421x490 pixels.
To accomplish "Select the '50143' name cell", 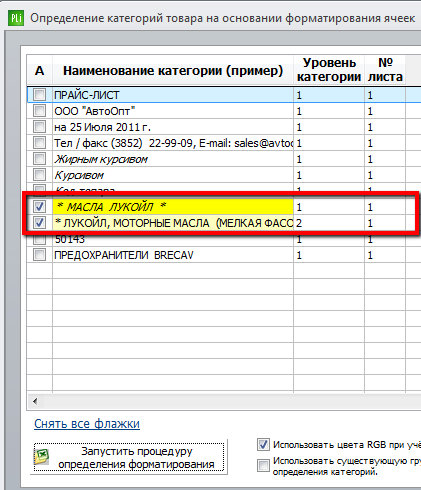I will coord(173,239).
